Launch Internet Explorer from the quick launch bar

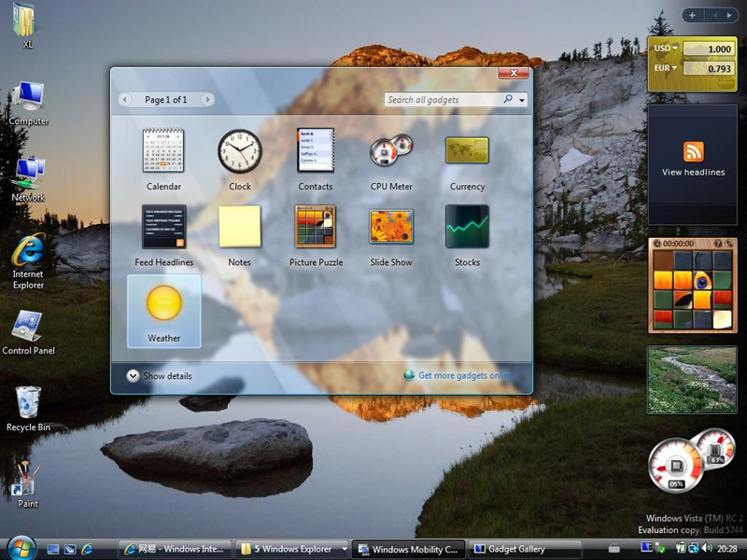(x=87, y=550)
